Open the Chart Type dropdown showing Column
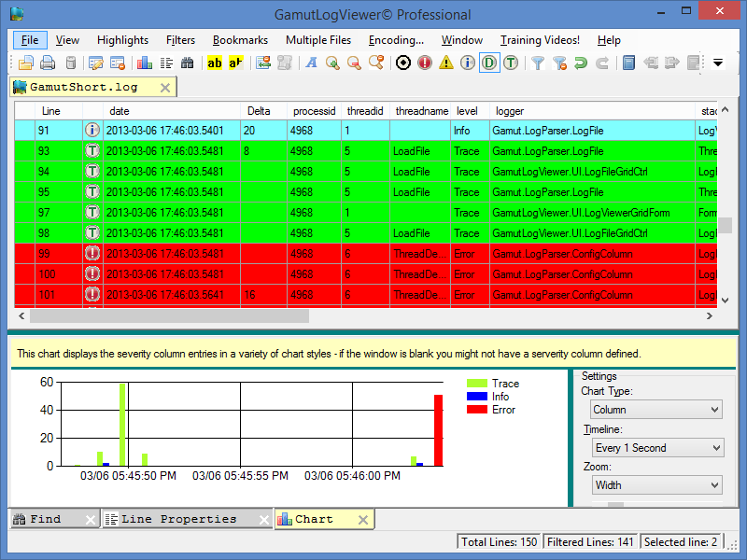Image resolution: width=747 pixels, height=560 pixels. tap(656, 410)
